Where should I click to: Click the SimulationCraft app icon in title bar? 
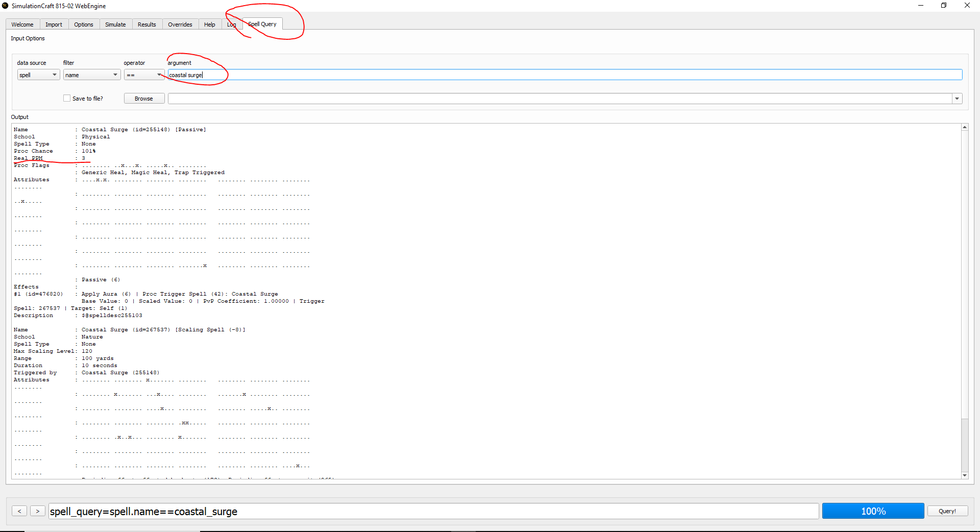(5, 6)
